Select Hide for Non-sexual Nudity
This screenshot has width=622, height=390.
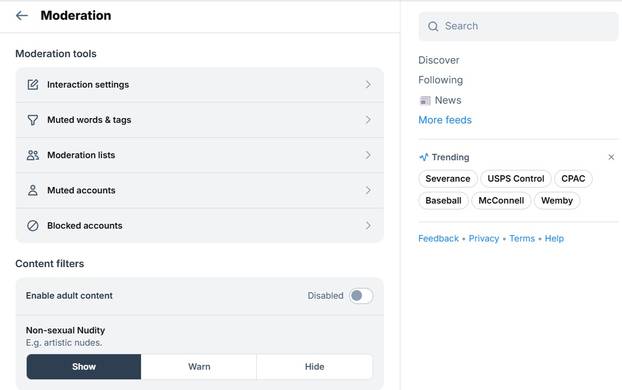point(315,367)
